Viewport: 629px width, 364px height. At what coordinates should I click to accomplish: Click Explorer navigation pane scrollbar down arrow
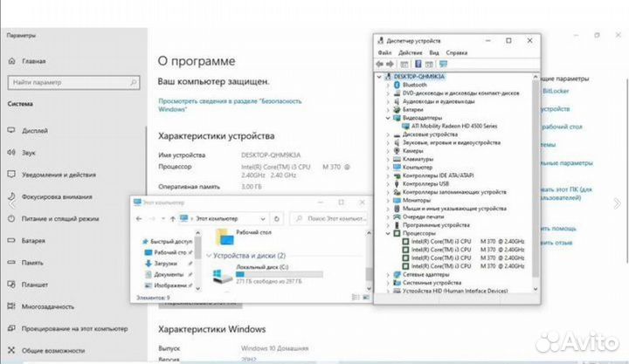[197, 288]
